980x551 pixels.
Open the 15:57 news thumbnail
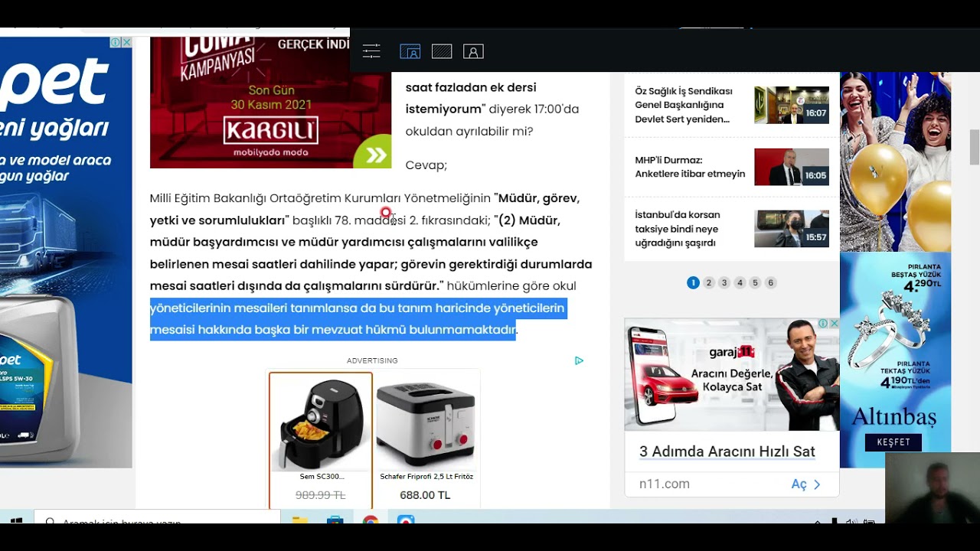[792, 229]
